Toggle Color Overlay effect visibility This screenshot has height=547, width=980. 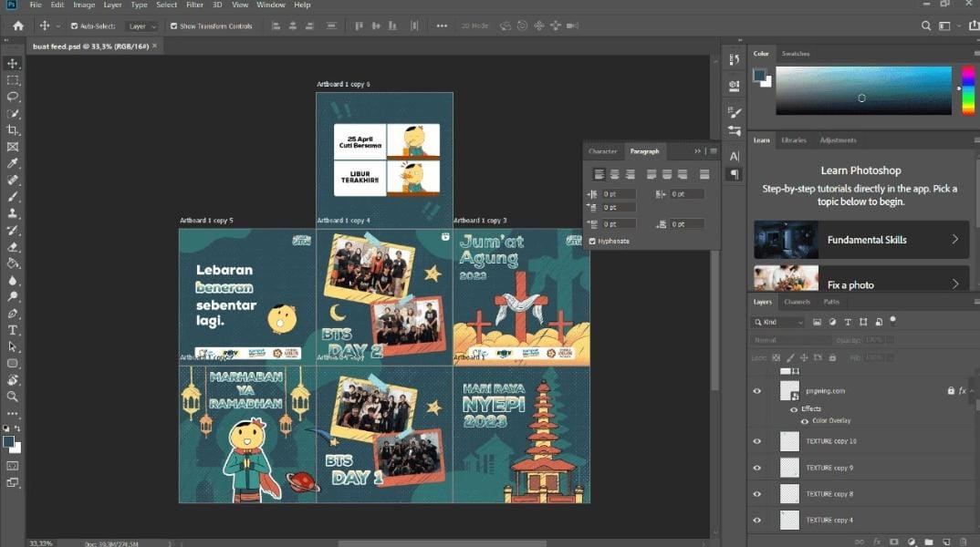[805, 421]
